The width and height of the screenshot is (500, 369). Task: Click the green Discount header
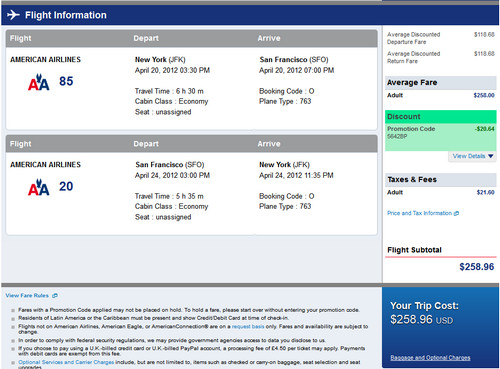point(441,117)
